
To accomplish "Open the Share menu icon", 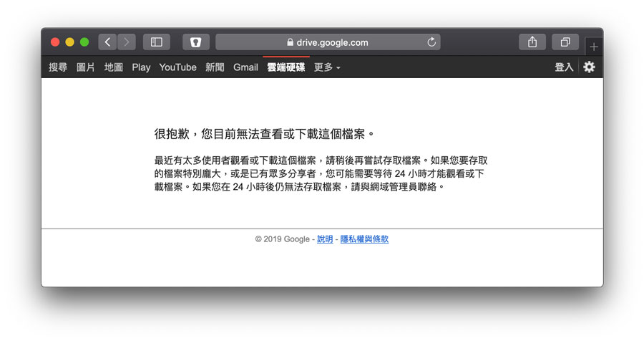I will click(x=532, y=42).
